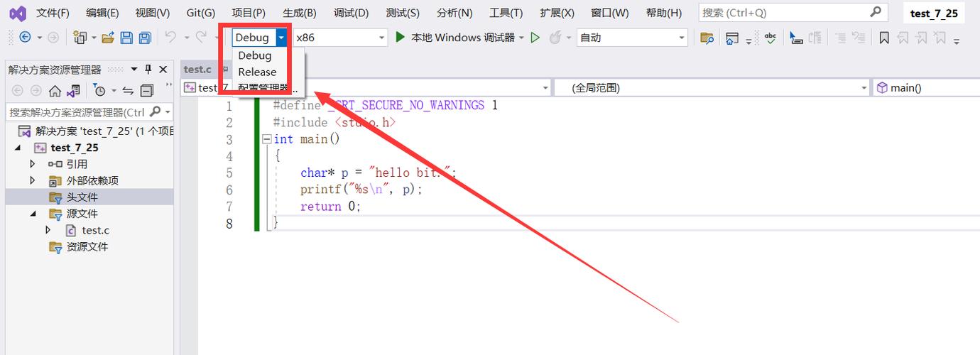Switch to the test.c editor tab
Viewport: 980px width, 355px height.
click(197, 69)
